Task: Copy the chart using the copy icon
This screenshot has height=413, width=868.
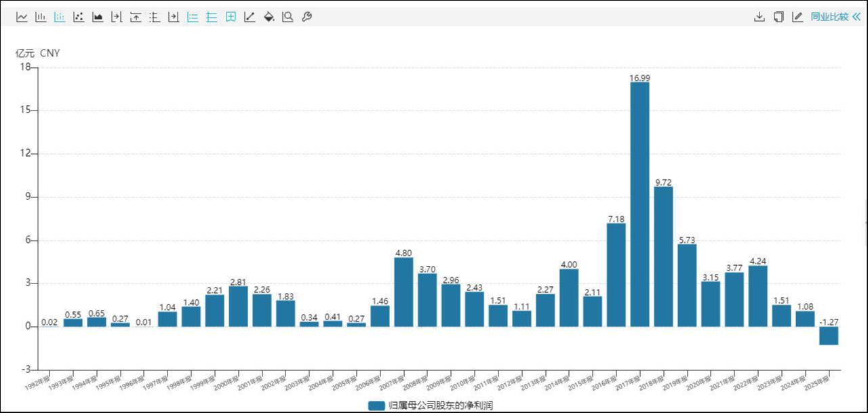Action: (778, 17)
